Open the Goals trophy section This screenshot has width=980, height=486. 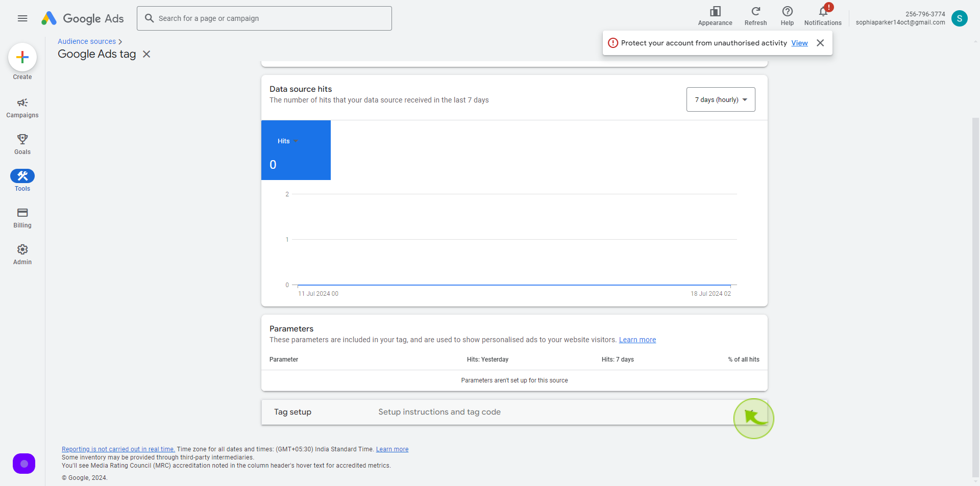tap(22, 144)
